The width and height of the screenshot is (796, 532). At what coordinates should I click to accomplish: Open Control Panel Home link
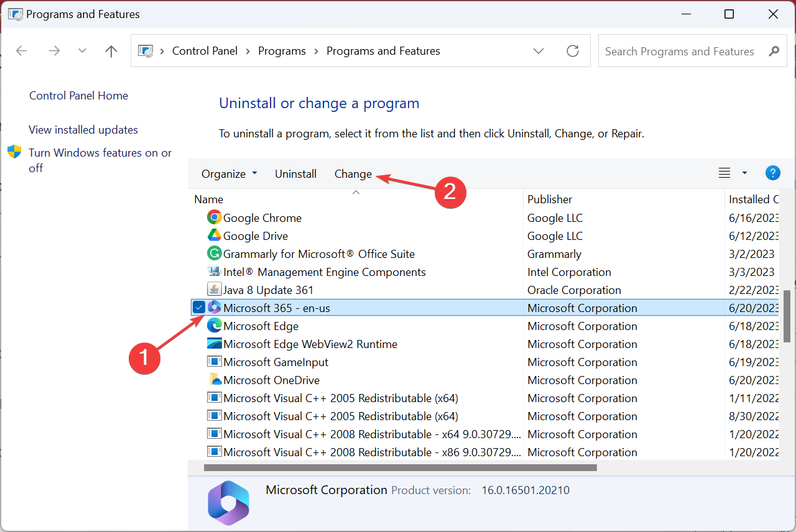click(x=78, y=96)
